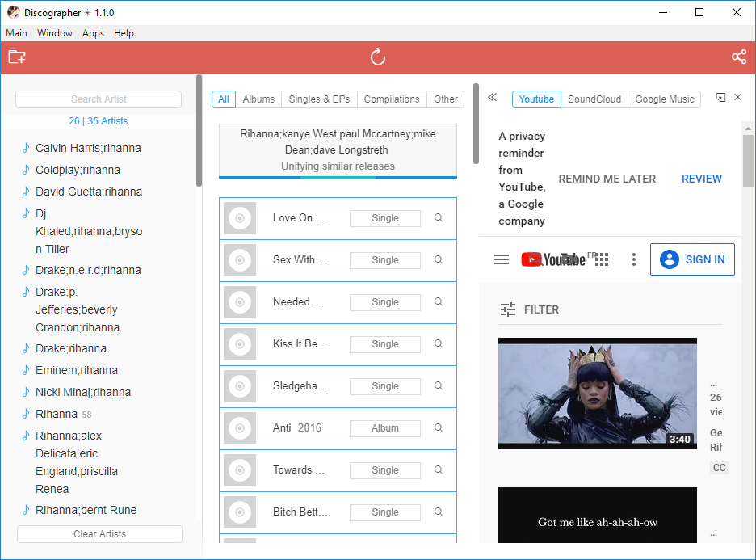Click search icon for Needed release
This screenshot has height=560, width=756.
pos(439,301)
